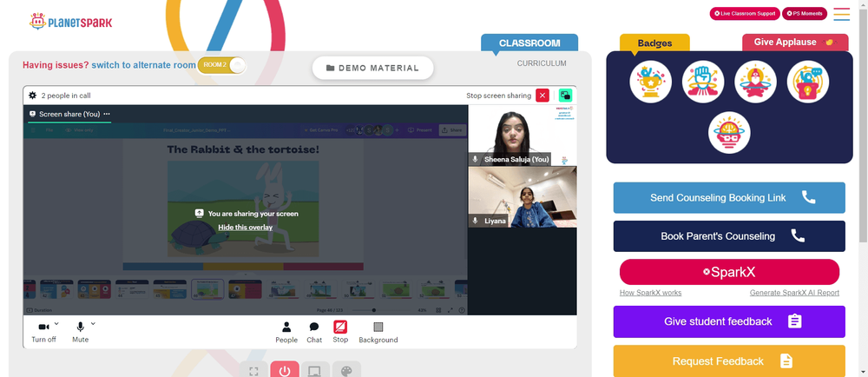The image size is (868, 377).
Task: Open the Chat panel
Action: pos(314,332)
